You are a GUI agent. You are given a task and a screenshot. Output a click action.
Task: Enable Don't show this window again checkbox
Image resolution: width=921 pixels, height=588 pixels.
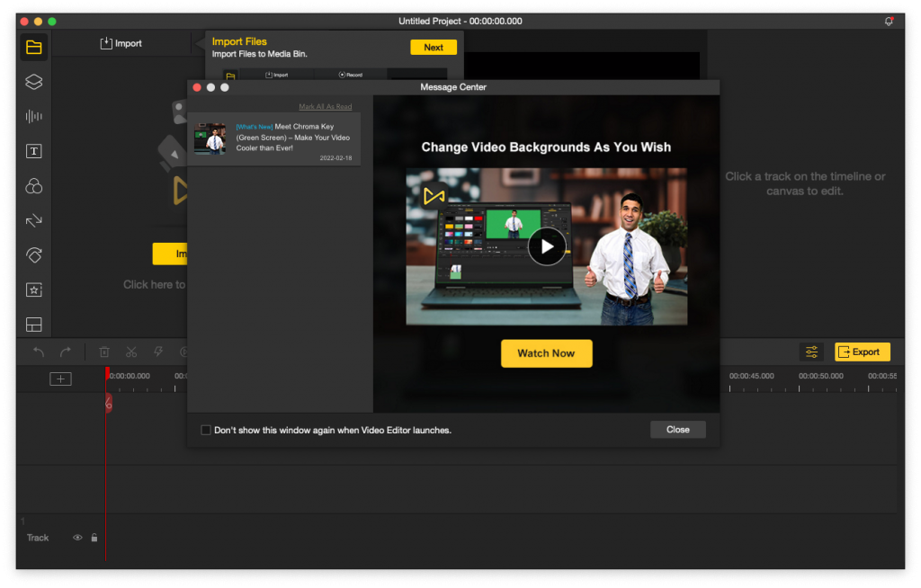tap(206, 430)
